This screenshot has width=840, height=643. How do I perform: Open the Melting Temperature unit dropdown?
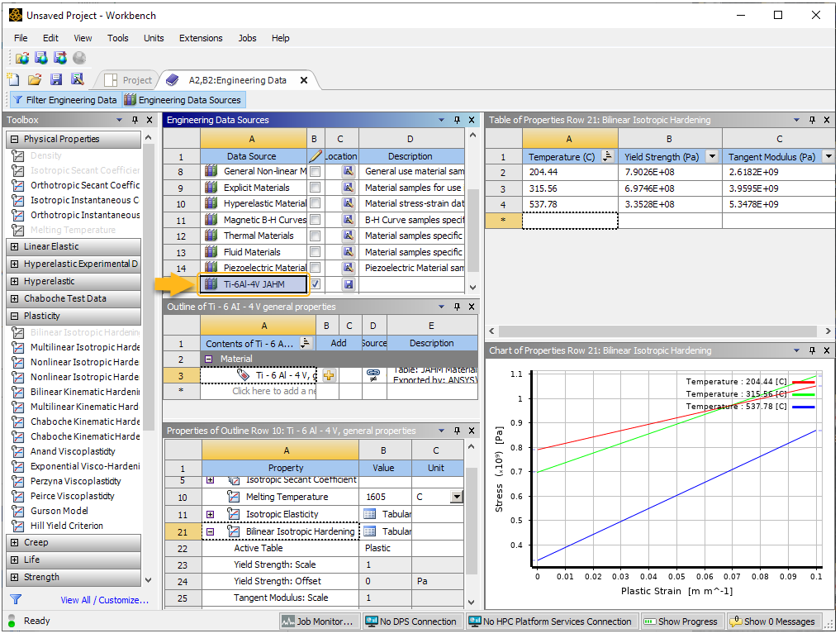click(457, 497)
